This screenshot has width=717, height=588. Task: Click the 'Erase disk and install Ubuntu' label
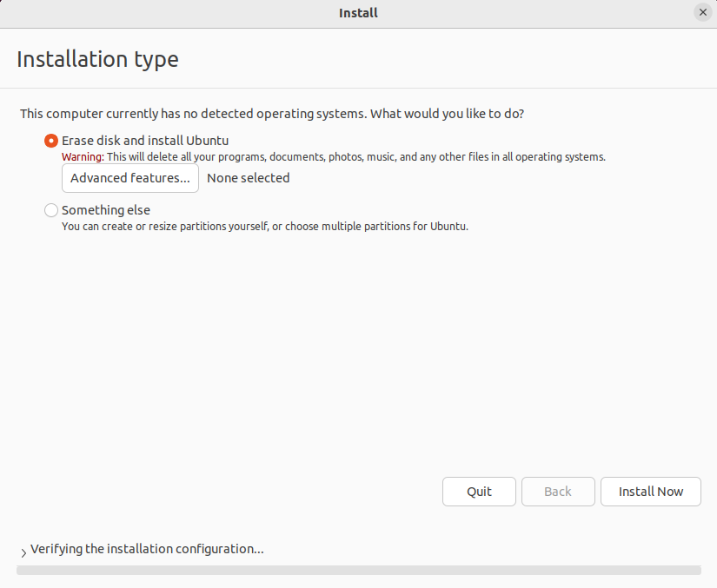coord(145,141)
